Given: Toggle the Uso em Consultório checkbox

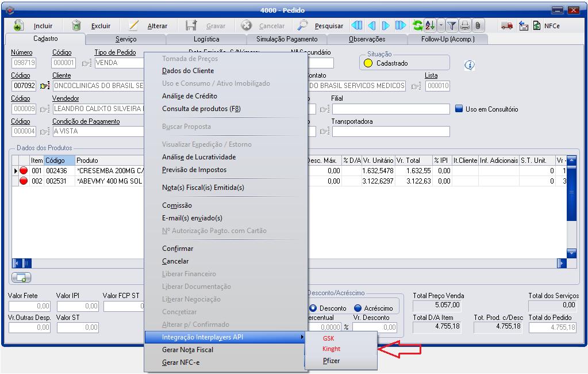Looking at the screenshot, I should [459, 109].
